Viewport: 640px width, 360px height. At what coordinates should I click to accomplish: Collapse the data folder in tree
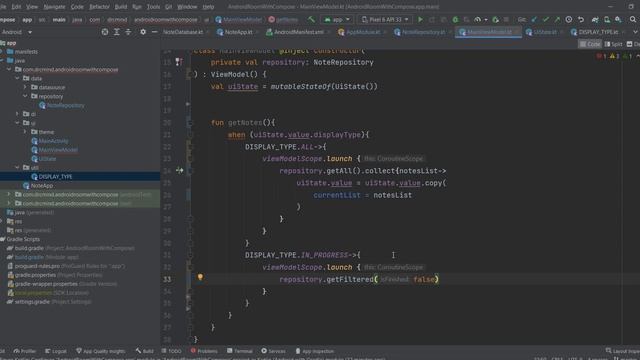[18, 78]
